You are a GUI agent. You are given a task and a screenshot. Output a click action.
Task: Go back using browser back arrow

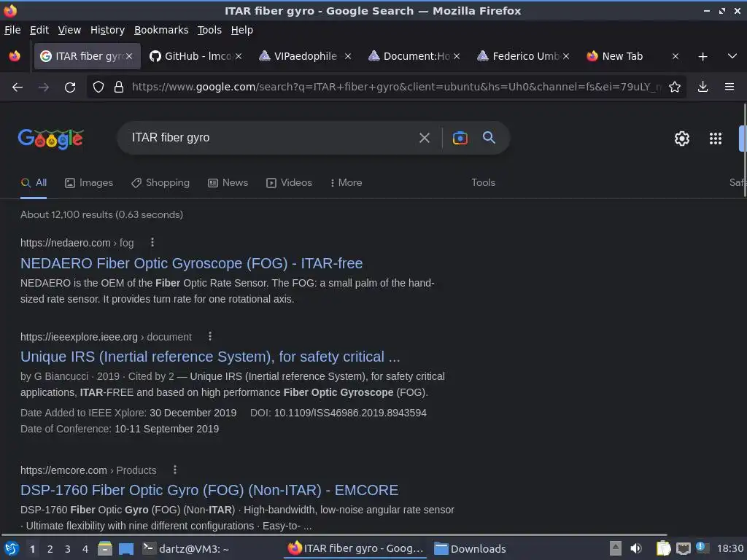(x=18, y=87)
